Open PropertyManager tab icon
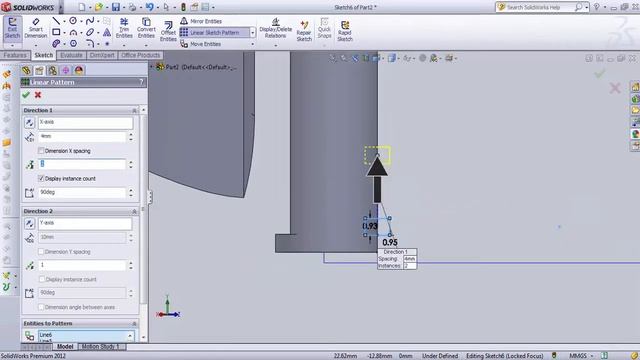 pyautogui.click(x=39, y=70)
